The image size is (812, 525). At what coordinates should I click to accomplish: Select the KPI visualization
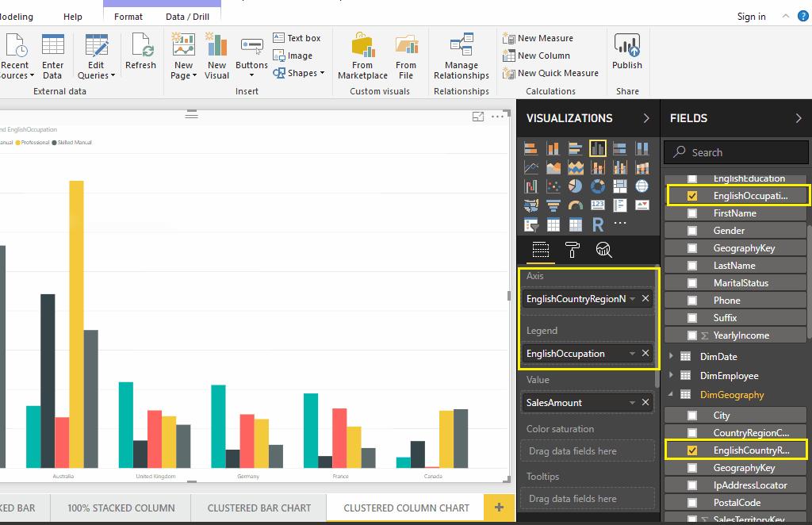coord(642,205)
